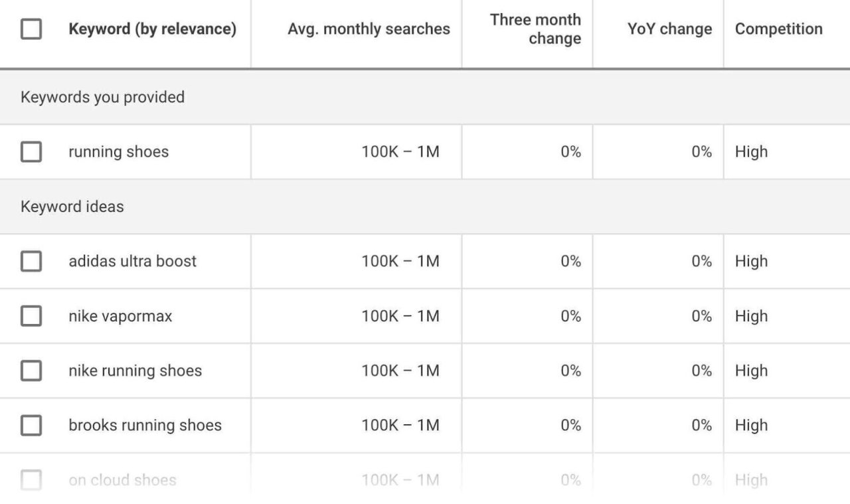Click the nike vapormax keyword text
The image size is (850, 504).
pyautogui.click(x=120, y=316)
